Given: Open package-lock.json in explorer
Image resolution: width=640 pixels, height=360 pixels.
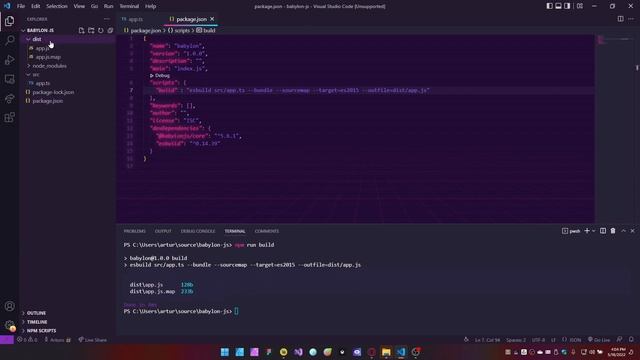Looking at the screenshot, I should click(x=53, y=92).
